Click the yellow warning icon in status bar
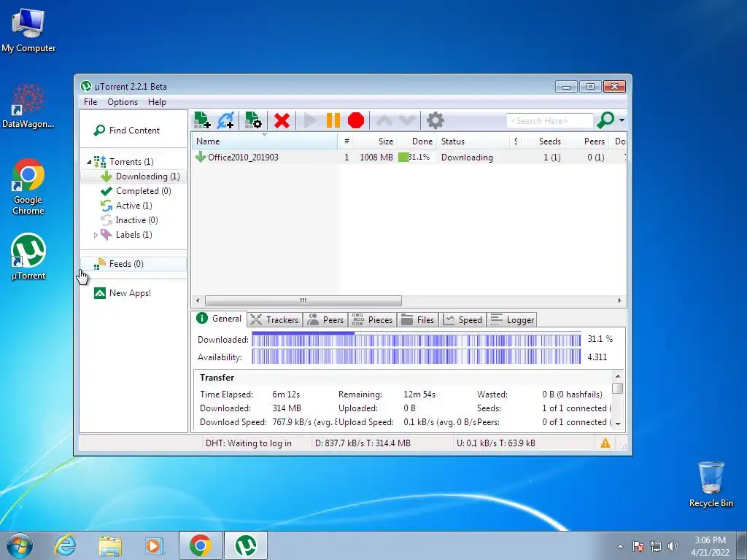 pyautogui.click(x=605, y=443)
